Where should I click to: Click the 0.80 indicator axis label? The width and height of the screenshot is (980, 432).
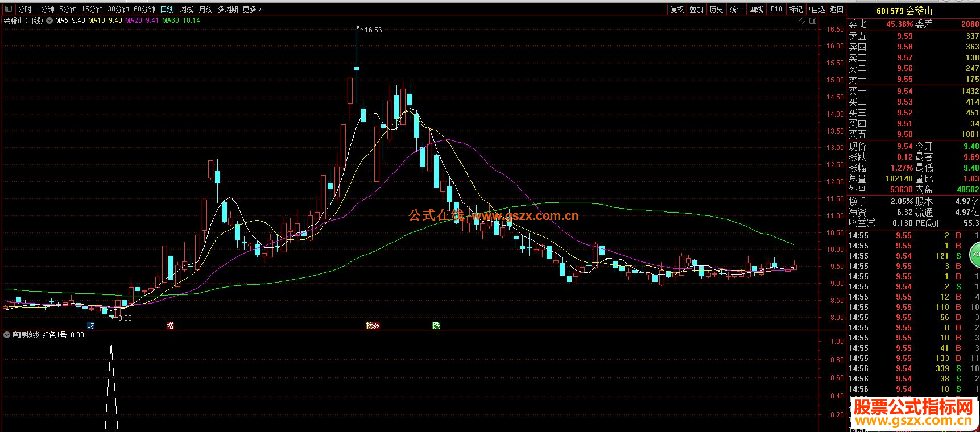(837, 360)
